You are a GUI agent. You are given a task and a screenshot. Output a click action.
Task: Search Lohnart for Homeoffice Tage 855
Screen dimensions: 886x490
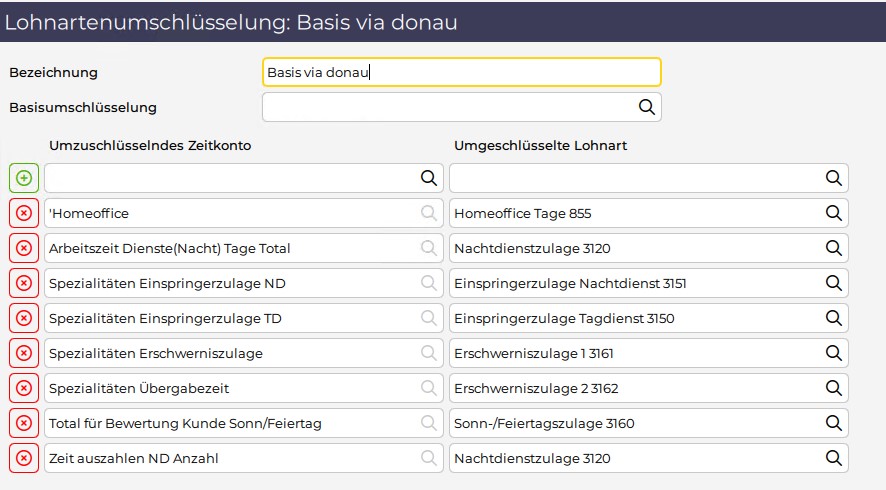coord(833,213)
